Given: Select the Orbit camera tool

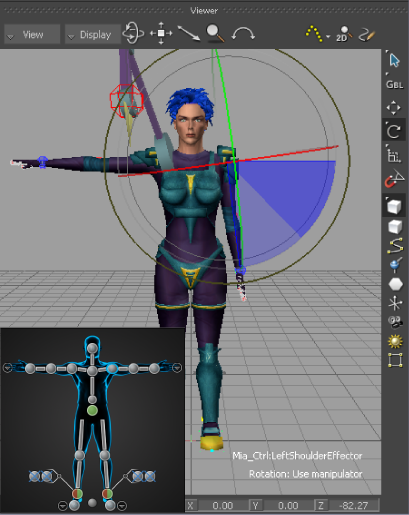Looking at the screenshot, I should point(133,33).
